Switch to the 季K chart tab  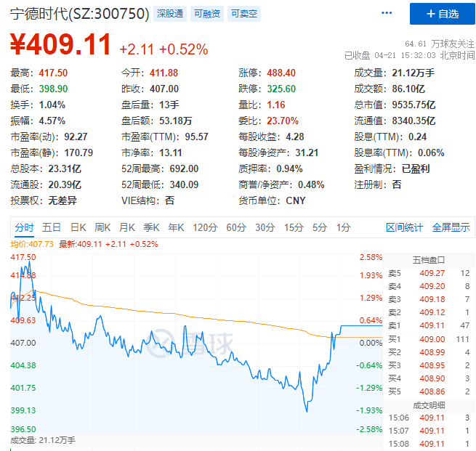(x=151, y=227)
